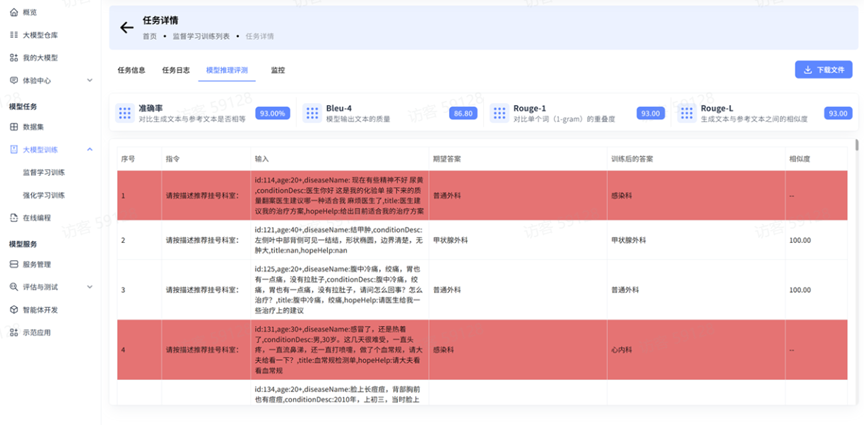Click the 序号 column header

coord(128,159)
